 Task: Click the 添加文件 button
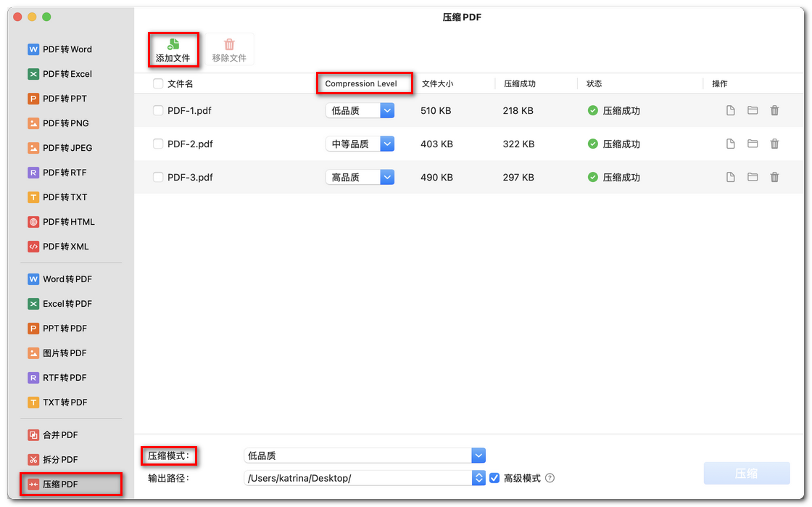click(x=173, y=49)
